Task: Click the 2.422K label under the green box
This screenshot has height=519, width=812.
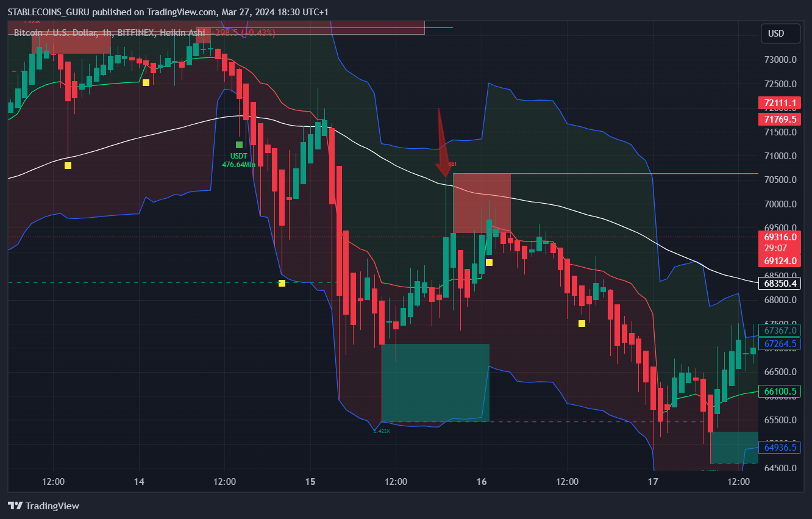Action: tap(381, 431)
